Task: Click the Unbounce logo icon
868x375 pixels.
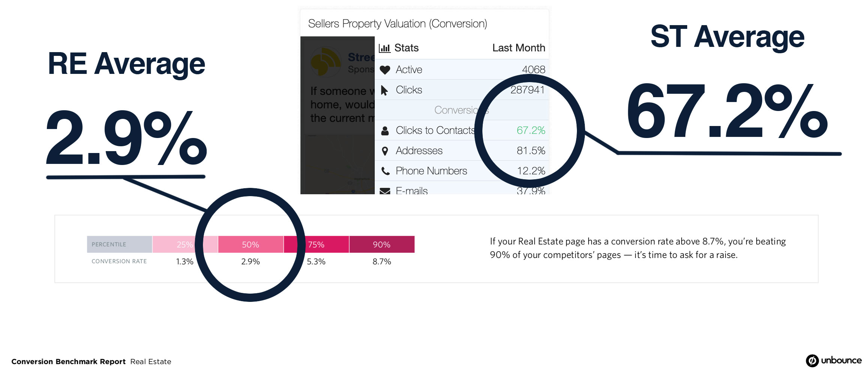Action: [812, 361]
